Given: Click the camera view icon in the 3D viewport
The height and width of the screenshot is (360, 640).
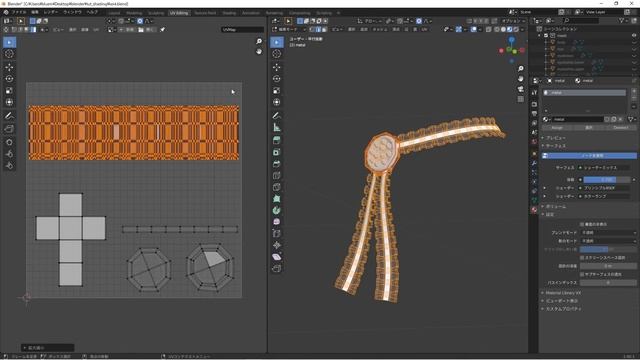Looking at the screenshot, I should click(520, 89).
